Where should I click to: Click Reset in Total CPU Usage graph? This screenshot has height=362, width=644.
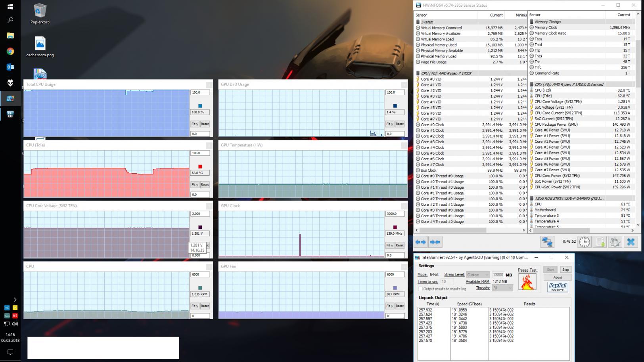[205, 124]
